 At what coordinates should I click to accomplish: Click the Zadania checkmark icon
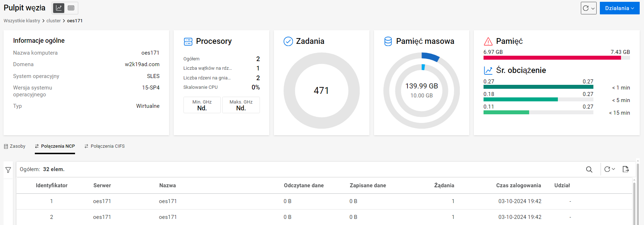click(288, 42)
